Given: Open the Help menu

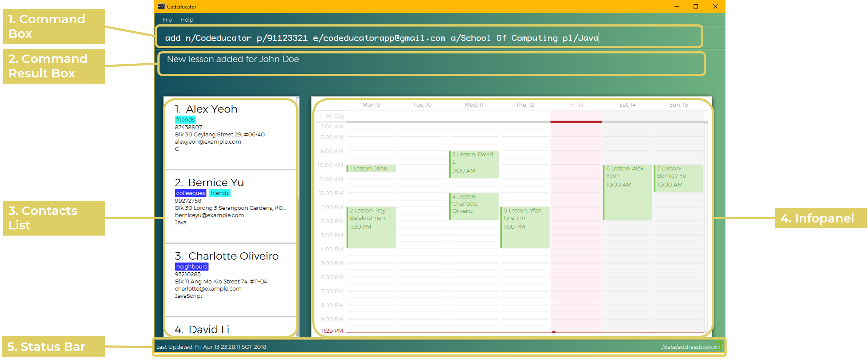Looking at the screenshot, I should coord(187,20).
